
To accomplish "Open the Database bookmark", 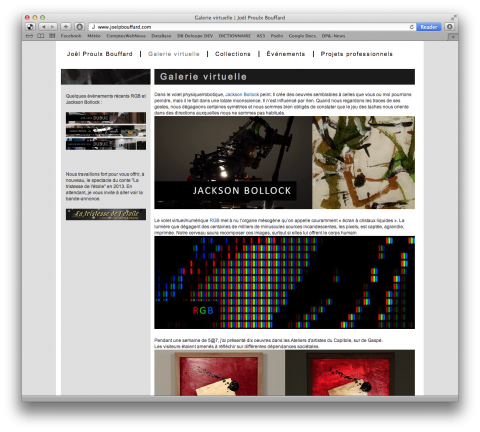I will (161, 36).
